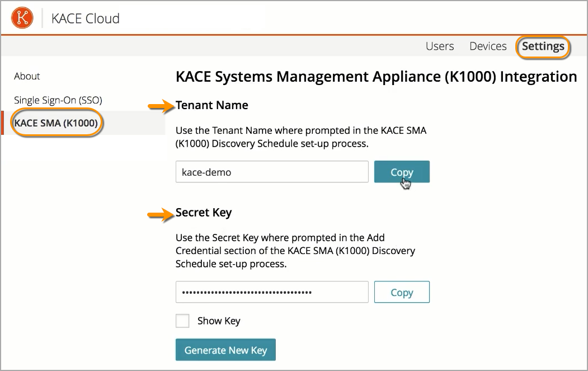
Task: Switch to the Devices tab
Action: [x=488, y=46]
